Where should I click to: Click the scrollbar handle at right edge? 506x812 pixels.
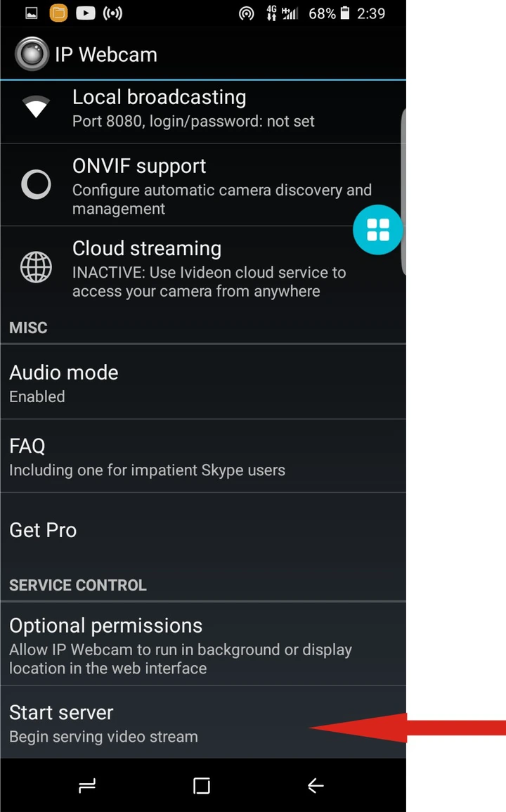pos(403,192)
